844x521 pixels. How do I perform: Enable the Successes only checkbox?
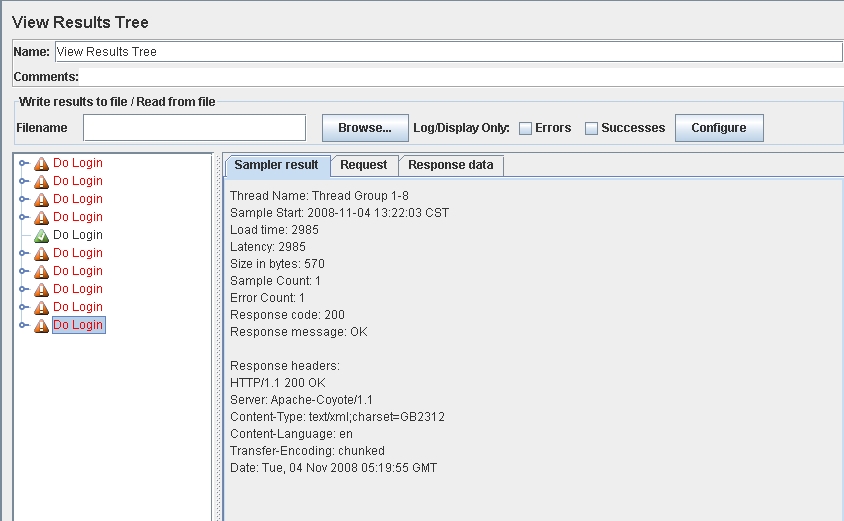[x=591, y=128]
